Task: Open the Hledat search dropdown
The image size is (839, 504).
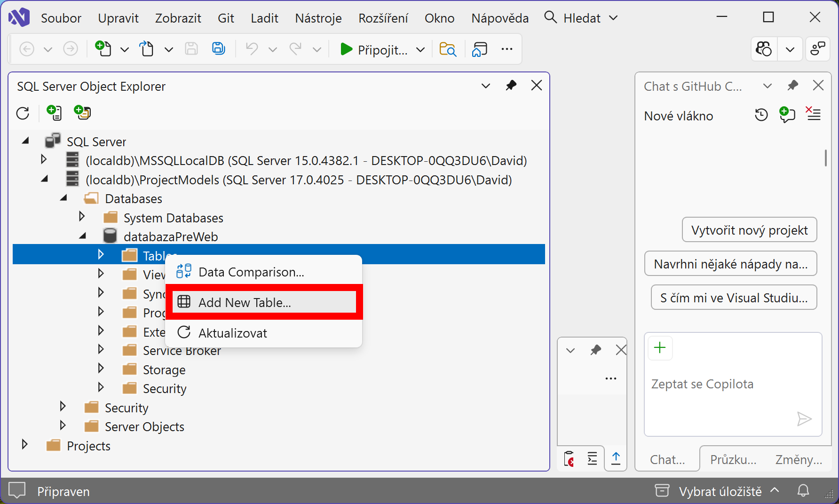Action: coord(613,18)
